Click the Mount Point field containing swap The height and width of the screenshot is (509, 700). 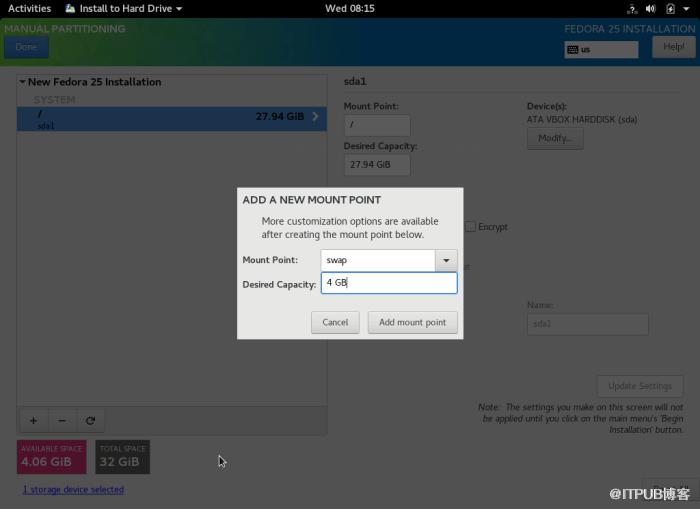(378, 260)
